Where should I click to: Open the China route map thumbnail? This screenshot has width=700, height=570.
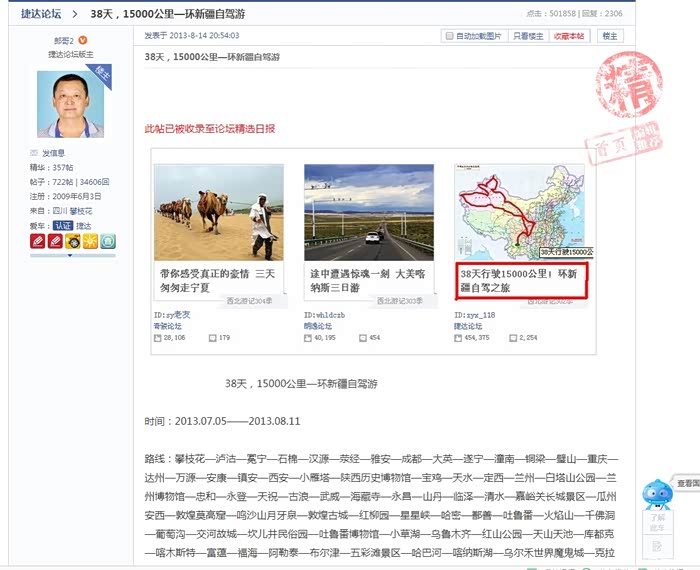pos(519,212)
